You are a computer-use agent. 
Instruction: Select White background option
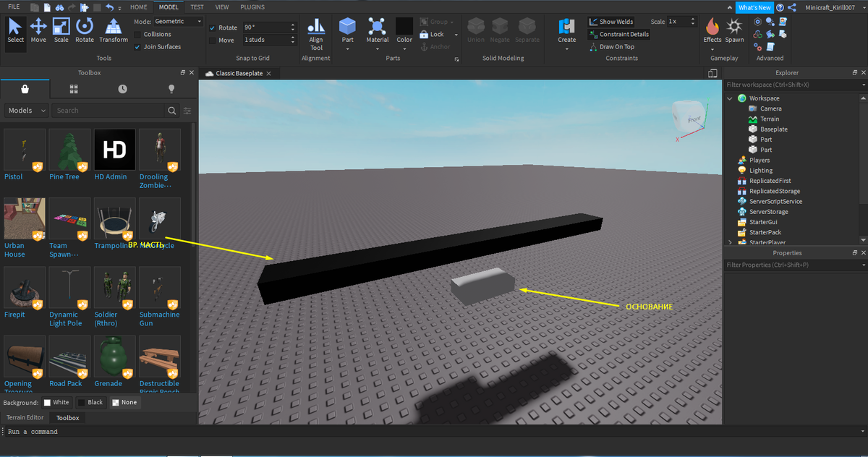pos(56,402)
